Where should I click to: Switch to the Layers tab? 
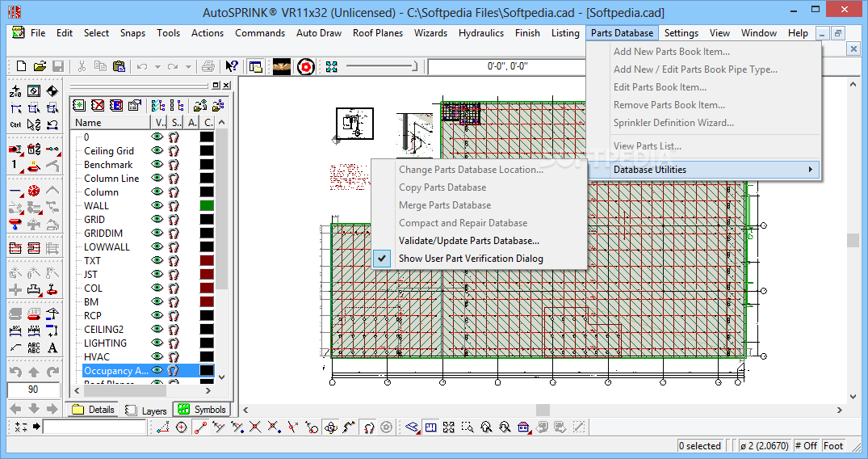click(146, 411)
